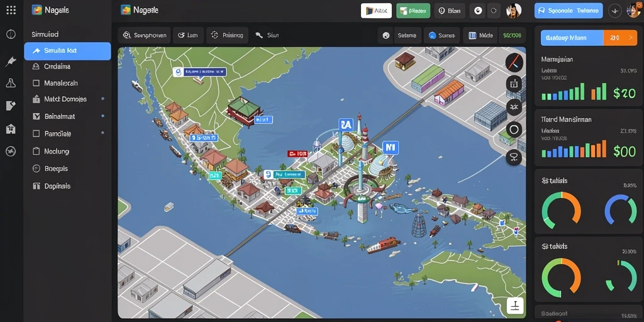644x322 pixels.
Task: Click the green Pilates button in the header
Action: [x=413, y=11]
